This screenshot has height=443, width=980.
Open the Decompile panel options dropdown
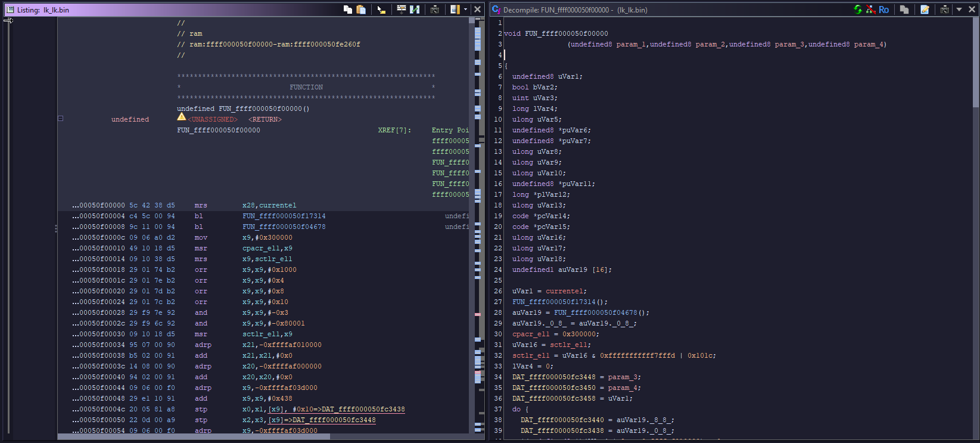point(959,10)
